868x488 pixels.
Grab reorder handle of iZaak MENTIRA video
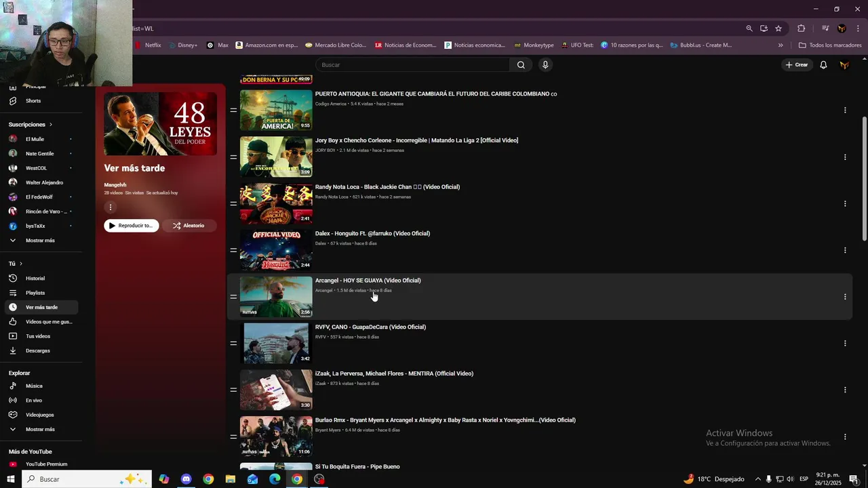pos(233,390)
